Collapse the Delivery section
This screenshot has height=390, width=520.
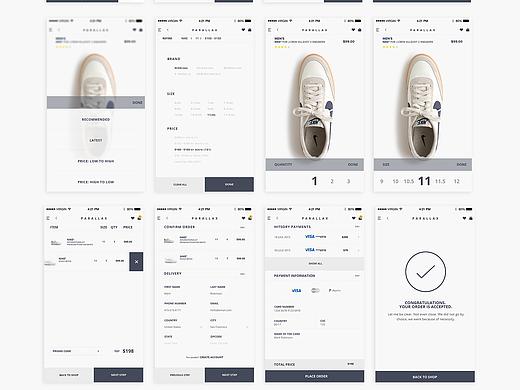(x=242, y=274)
